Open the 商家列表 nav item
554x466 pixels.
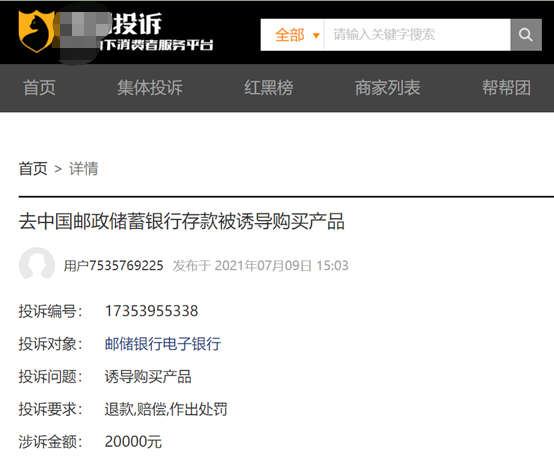point(388,88)
